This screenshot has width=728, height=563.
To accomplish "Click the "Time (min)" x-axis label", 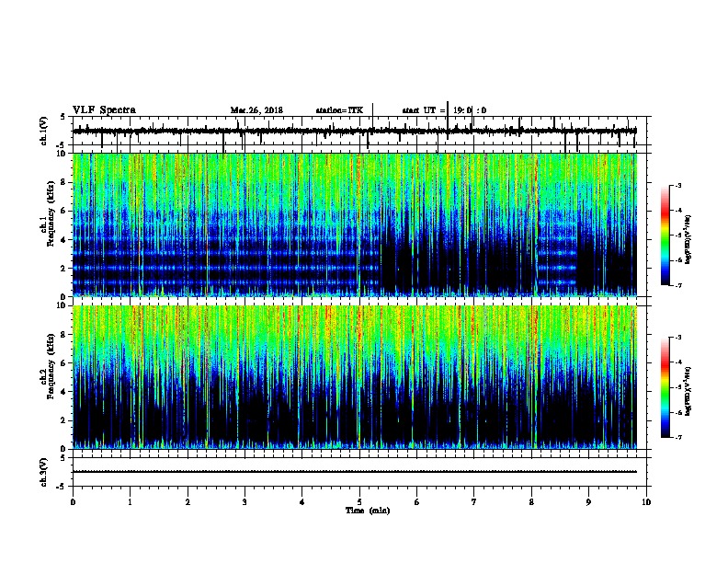I will click(x=368, y=511).
